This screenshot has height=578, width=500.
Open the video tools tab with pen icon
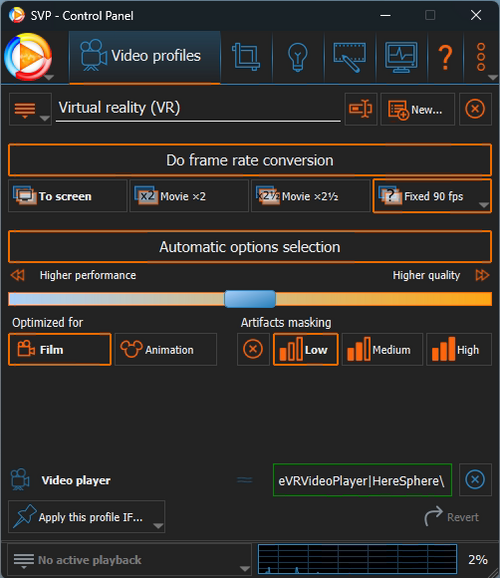(350, 57)
